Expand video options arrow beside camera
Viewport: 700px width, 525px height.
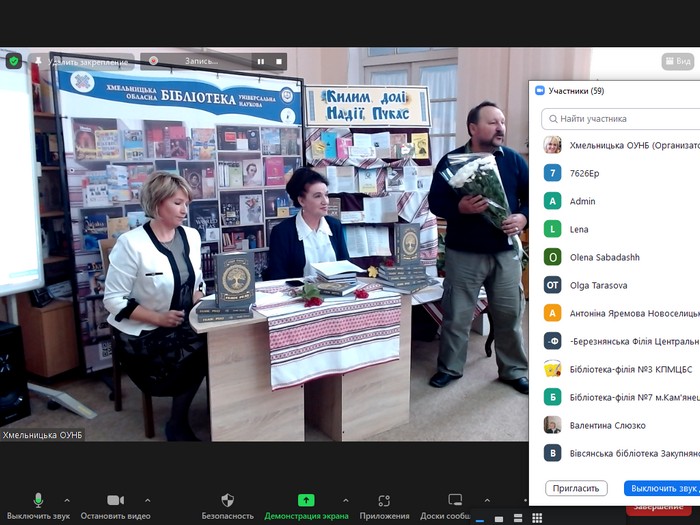(x=148, y=500)
